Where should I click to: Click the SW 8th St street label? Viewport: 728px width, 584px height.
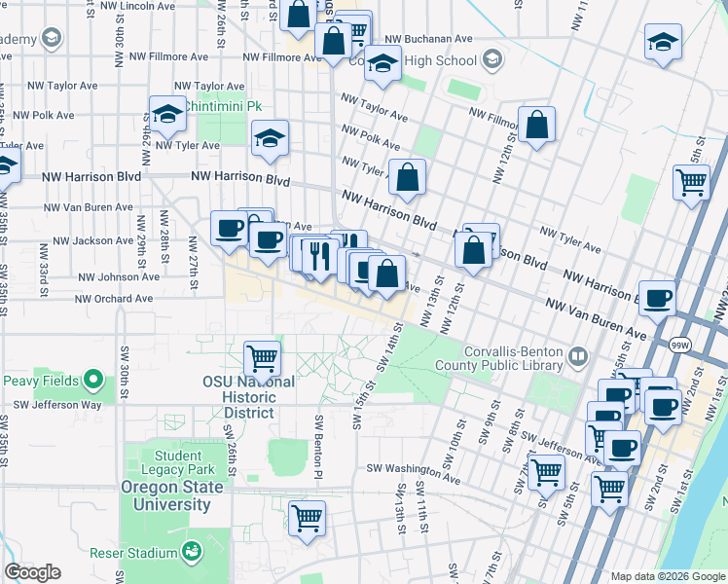point(513,431)
